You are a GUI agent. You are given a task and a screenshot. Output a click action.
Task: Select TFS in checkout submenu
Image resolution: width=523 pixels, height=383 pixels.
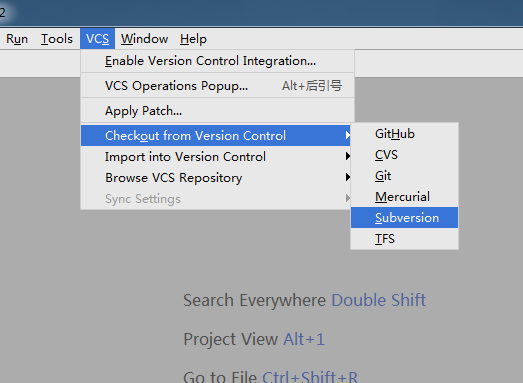click(x=405, y=239)
